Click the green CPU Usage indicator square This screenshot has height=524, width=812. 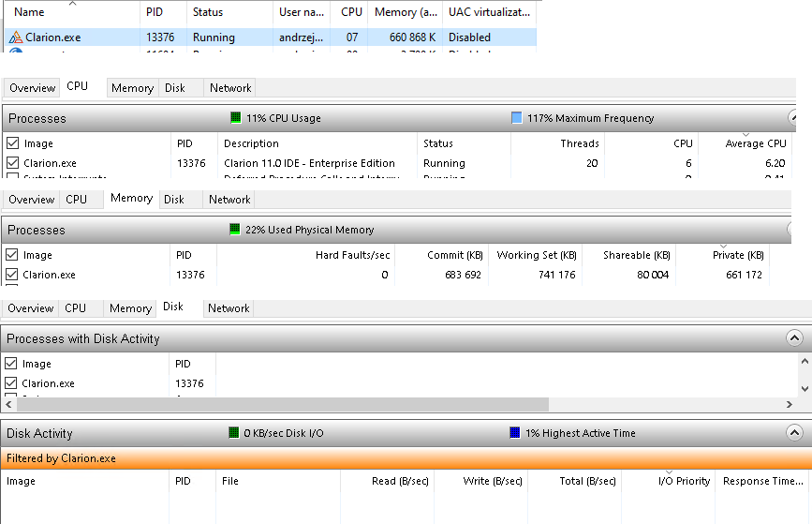pos(236,118)
